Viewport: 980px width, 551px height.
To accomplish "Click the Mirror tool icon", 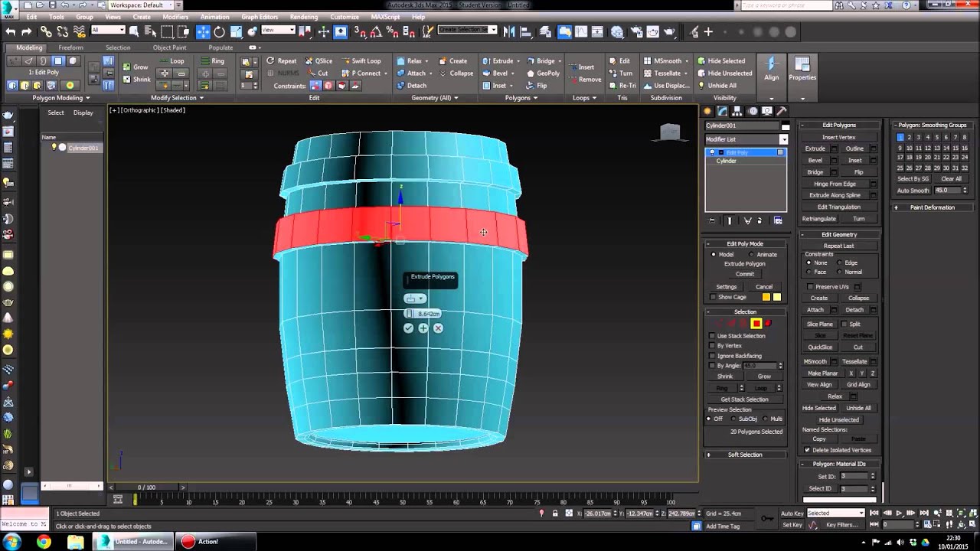I will coord(509,31).
